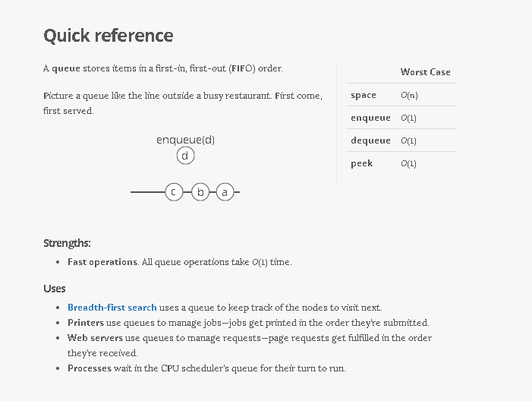Screen dimensions: 532x401
Task: Click the Uses heading
Action: click(x=54, y=289)
